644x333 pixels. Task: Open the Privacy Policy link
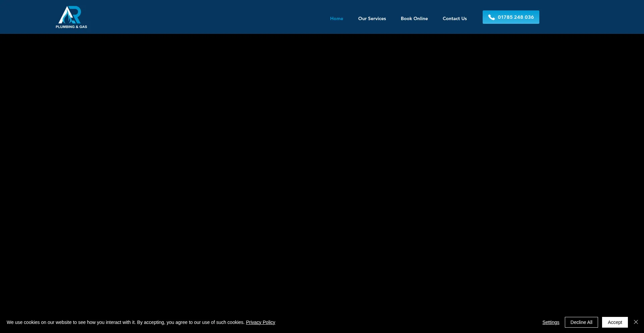(260, 322)
